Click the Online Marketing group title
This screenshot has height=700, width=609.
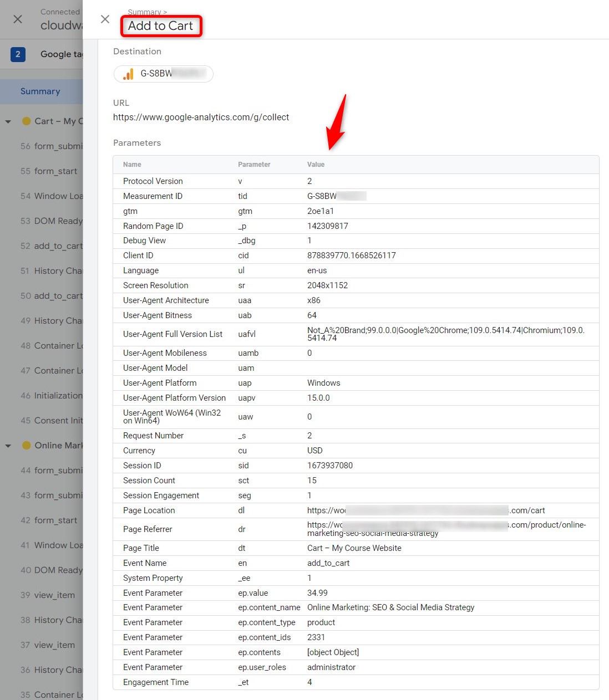[x=58, y=446]
